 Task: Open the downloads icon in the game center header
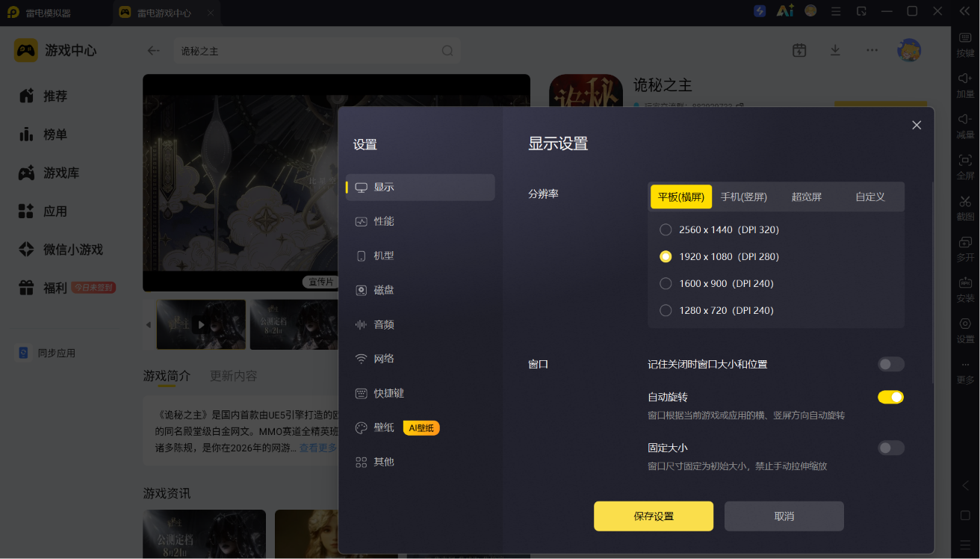(x=835, y=50)
